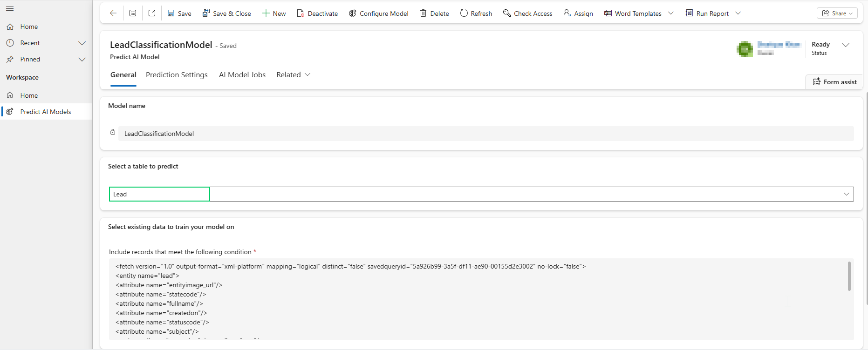Open Predict AI Models in sidebar
The height and width of the screenshot is (350, 868).
click(x=46, y=112)
